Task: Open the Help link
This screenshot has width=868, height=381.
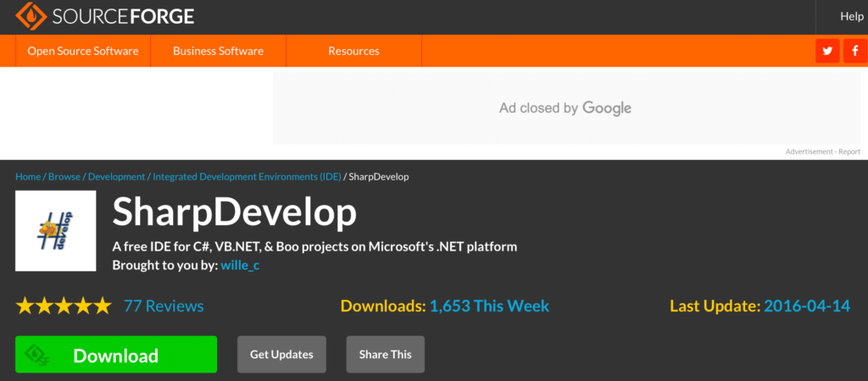Action: [851, 17]
